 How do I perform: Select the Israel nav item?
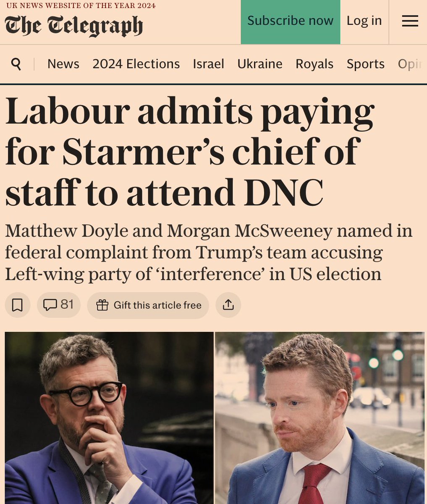[208, 64]
